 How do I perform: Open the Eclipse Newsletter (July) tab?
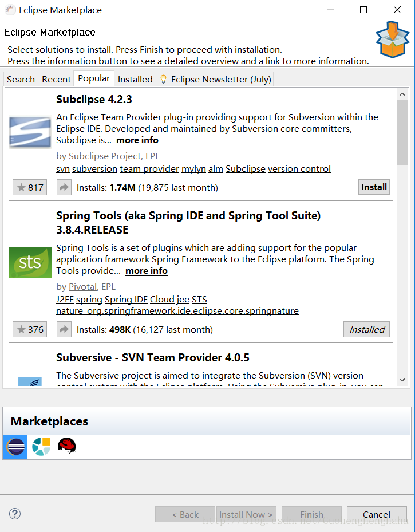pyautogui.click(x=214, y=80)
